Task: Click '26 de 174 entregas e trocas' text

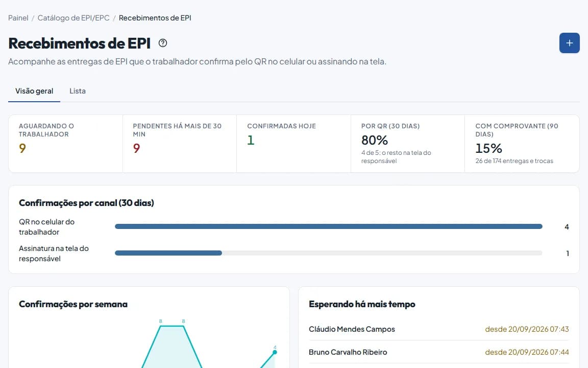Action: click(514, 161)
